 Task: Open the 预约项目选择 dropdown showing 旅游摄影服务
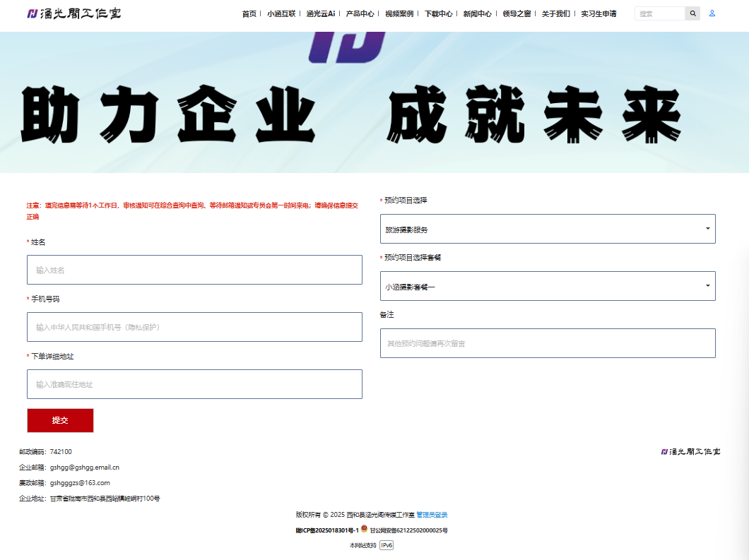tap(548, 228)
